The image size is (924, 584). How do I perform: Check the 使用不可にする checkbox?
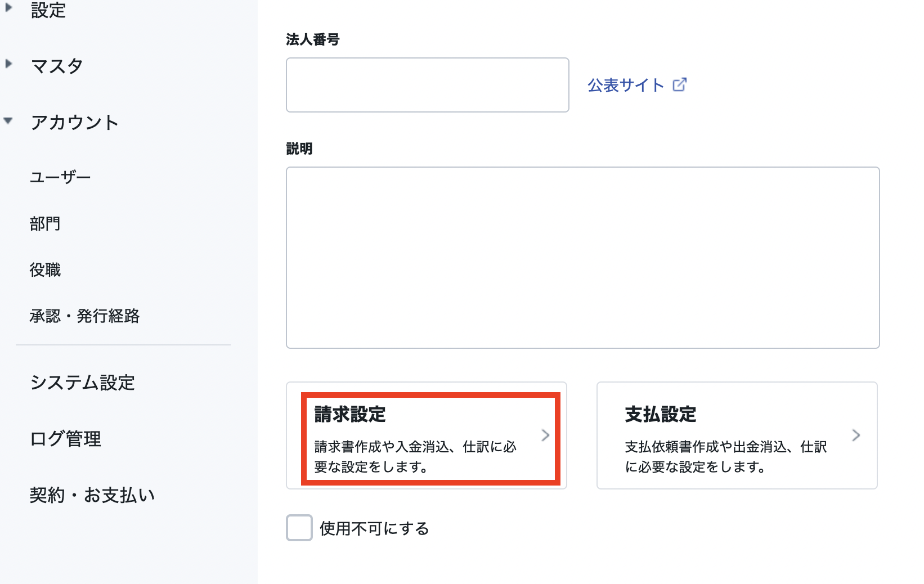coord(299,528)
